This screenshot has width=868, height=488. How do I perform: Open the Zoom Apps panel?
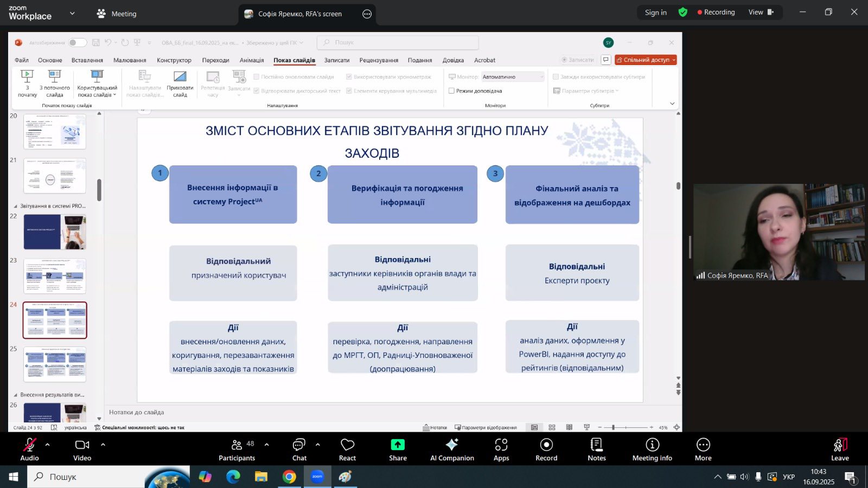click(x=501, y=450)
